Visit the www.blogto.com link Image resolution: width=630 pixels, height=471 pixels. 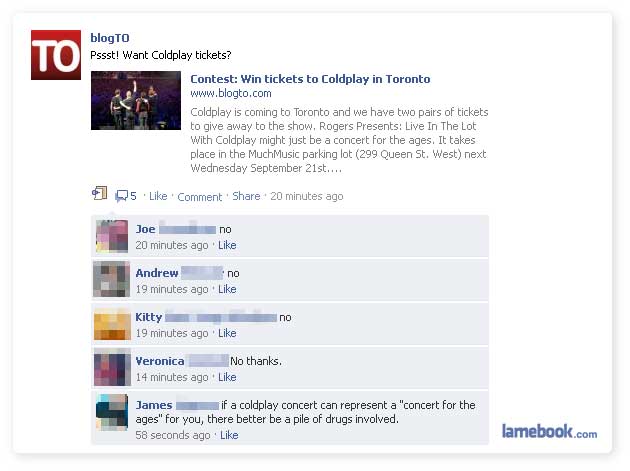pyautogui.click(x=231, y=93)
